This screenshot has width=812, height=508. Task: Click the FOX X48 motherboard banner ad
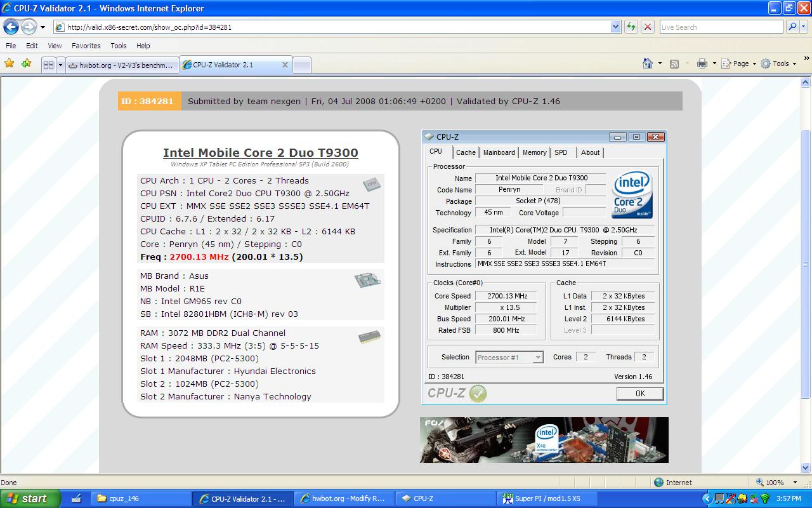click(x=544, y=440)
